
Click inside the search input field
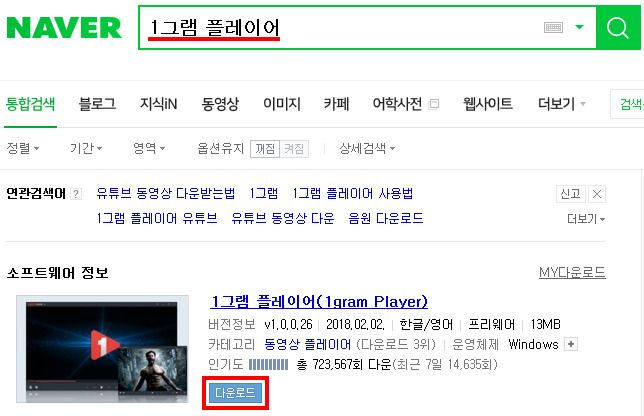[x=341, y=28]
